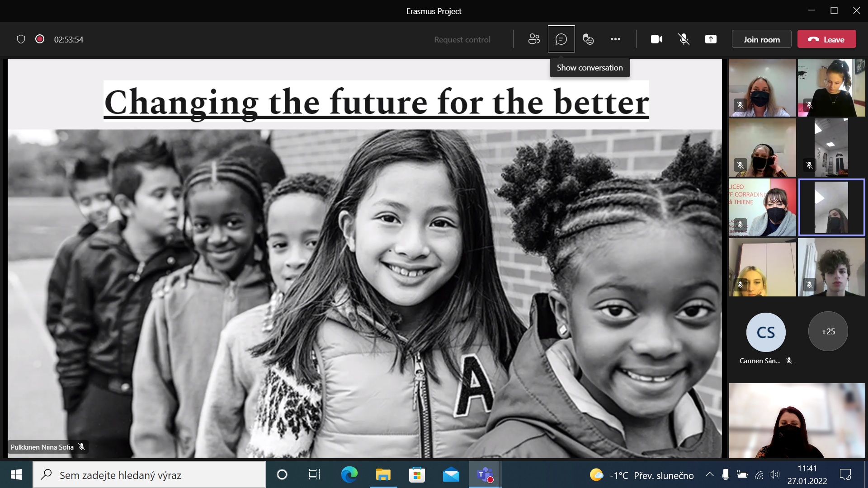Click the security shield icon
The height and width of the screenshot is (488, 868).
(21, 39)
